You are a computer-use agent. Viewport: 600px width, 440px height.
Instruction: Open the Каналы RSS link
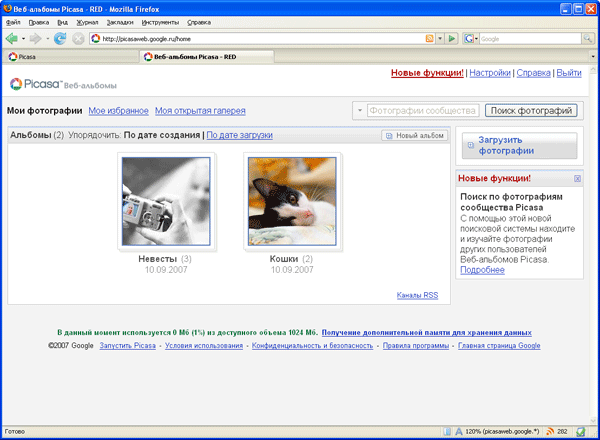(417, 295)
